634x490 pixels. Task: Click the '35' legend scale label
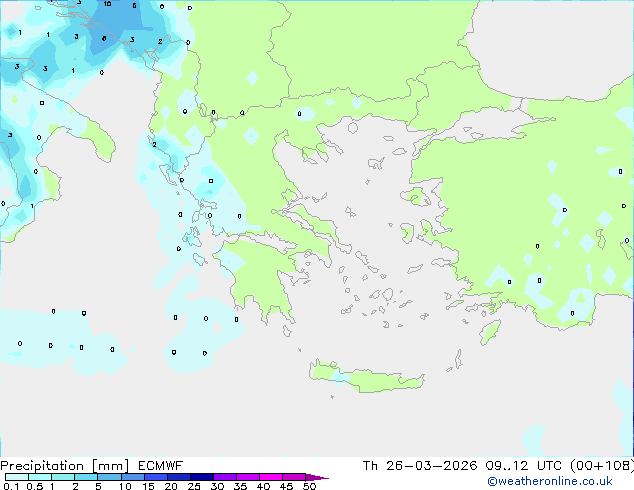(x=240, y=486)
